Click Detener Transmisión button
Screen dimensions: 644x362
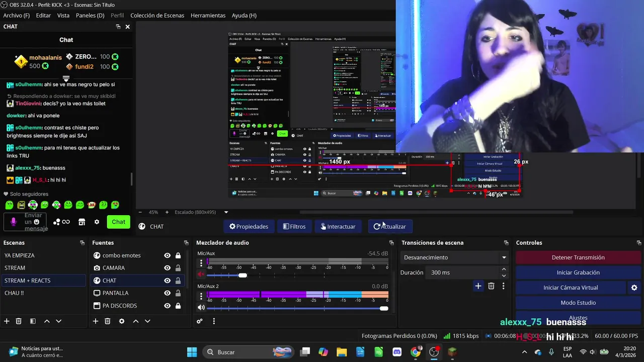click(578, 257)
